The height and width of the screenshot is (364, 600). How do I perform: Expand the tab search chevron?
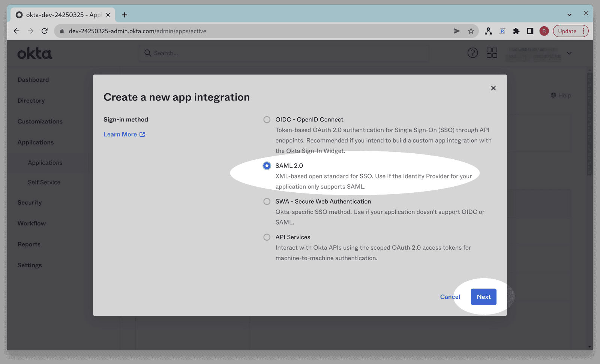[569, 15]
